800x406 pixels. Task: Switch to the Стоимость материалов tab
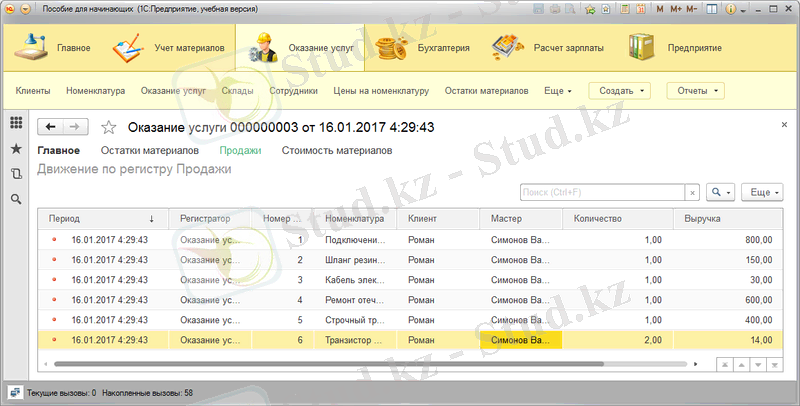coord(337,150)
